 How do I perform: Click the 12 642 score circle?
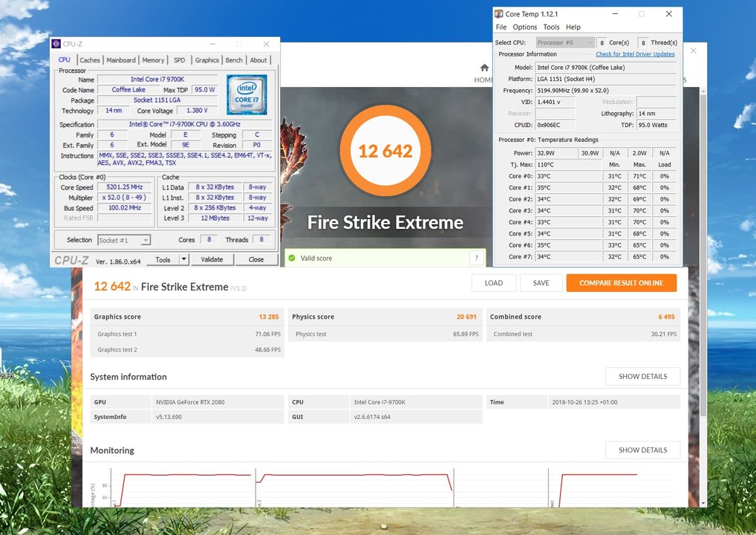[x=385, y=151]
